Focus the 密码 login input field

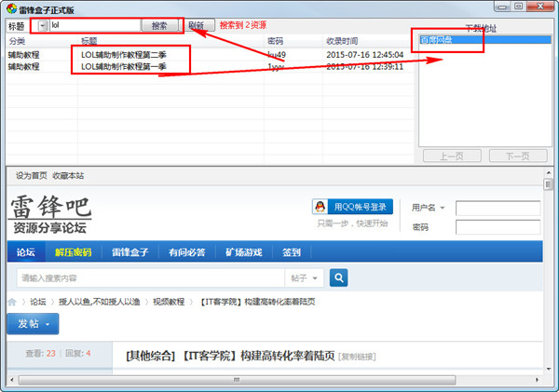click(498, 227)
